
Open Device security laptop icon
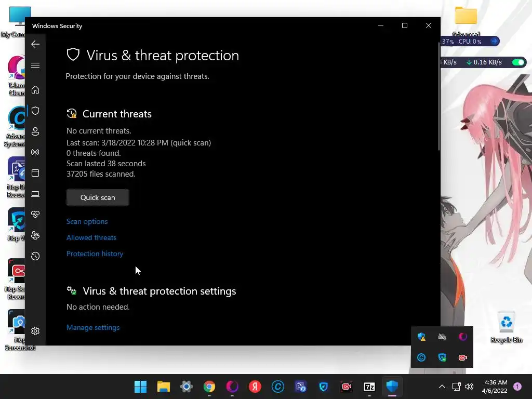pyautogui.click(x=35, y=194)
